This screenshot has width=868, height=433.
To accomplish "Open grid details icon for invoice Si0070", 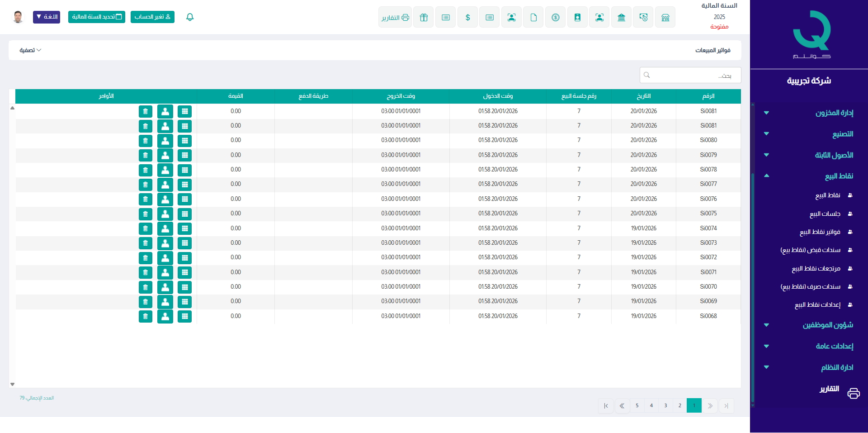I will (x=184, y=287).
